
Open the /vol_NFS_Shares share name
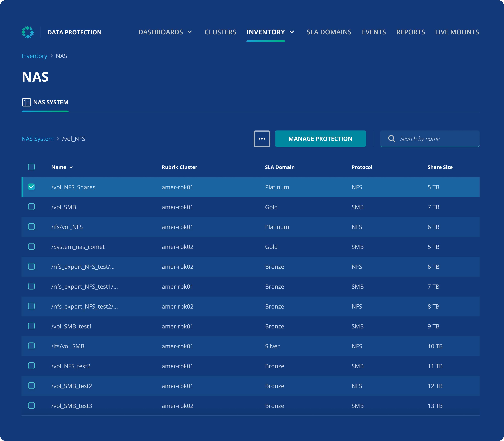[73, 187]
